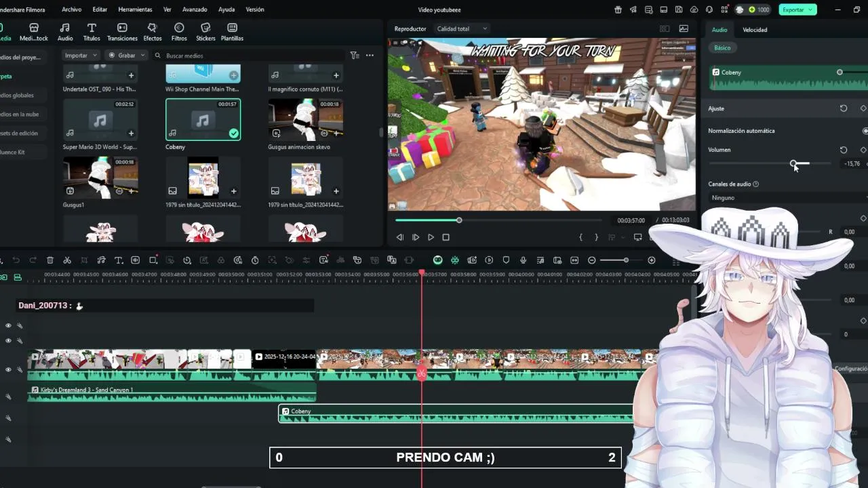Click the gift icon in top bar
This screenshot has width=868, height=488.
pyautogui.click(x=618, y=9)
